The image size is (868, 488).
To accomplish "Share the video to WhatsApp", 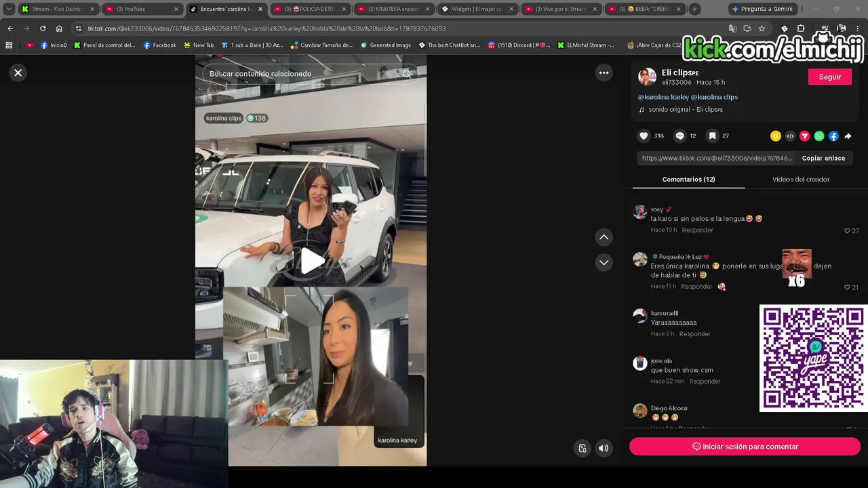I will (x=819, y=136).
